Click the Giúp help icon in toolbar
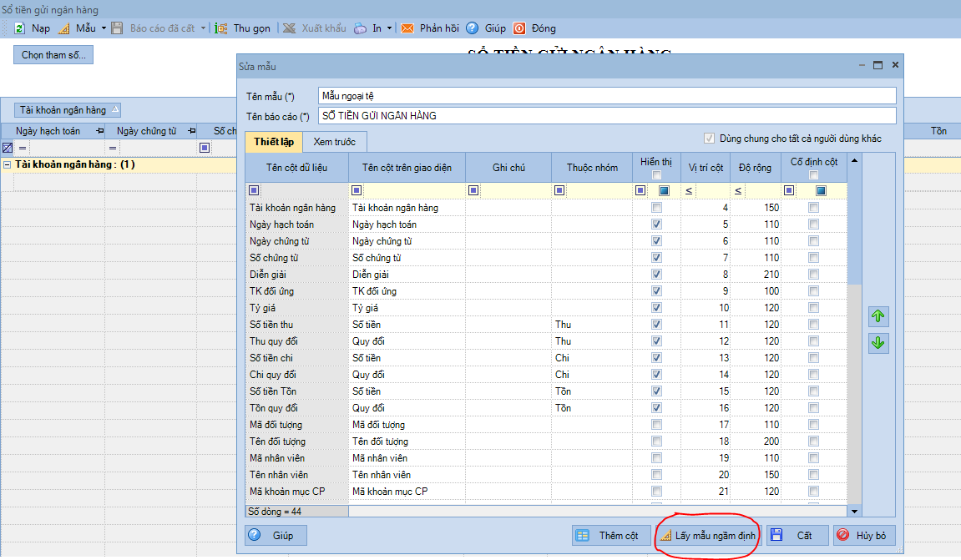The height and width of the screenshot is (560, 961). click(472, 28)
